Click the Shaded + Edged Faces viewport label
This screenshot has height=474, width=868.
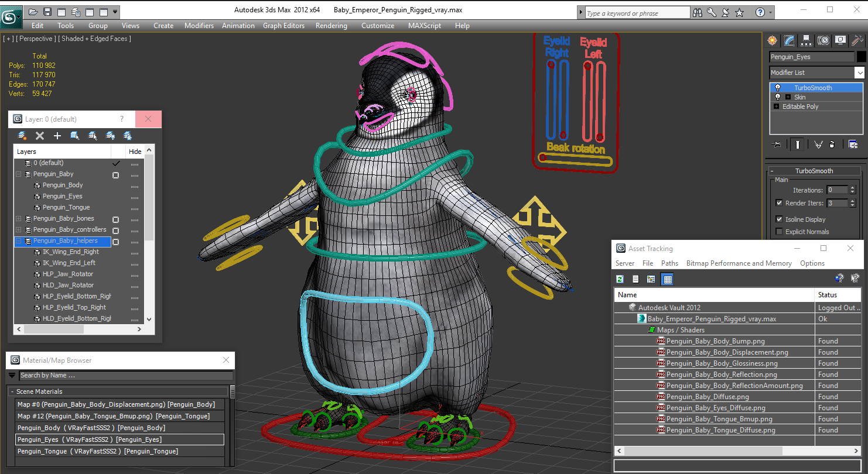[94, 39]
